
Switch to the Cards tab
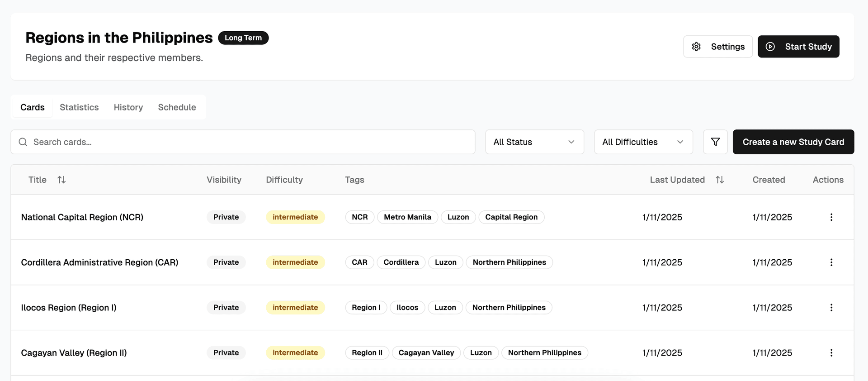(33, 107)
